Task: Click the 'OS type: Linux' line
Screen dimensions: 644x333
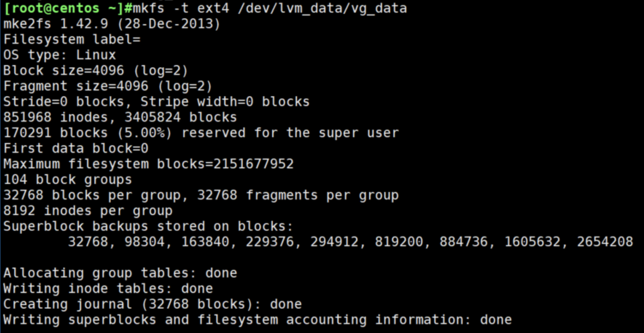Action: click(59, 55)
